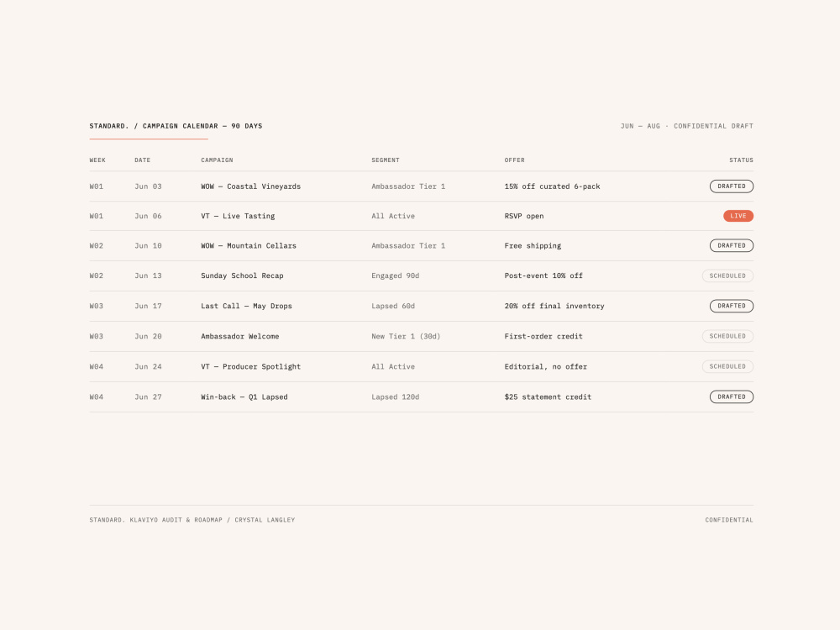Click the 'Jun 13' date cell

click(148, 276)
